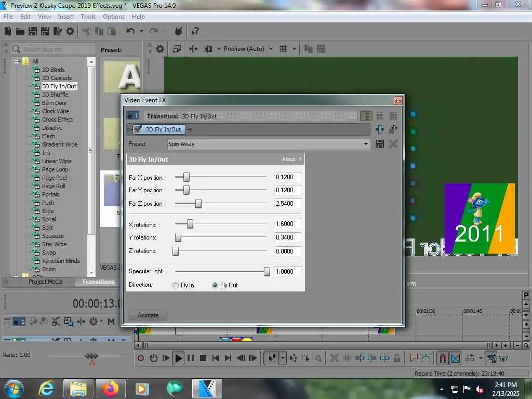Open the edit tool dropdown arrow in transport
The image size is (532, 399).
pyautogui.click(x=283, y=358)
